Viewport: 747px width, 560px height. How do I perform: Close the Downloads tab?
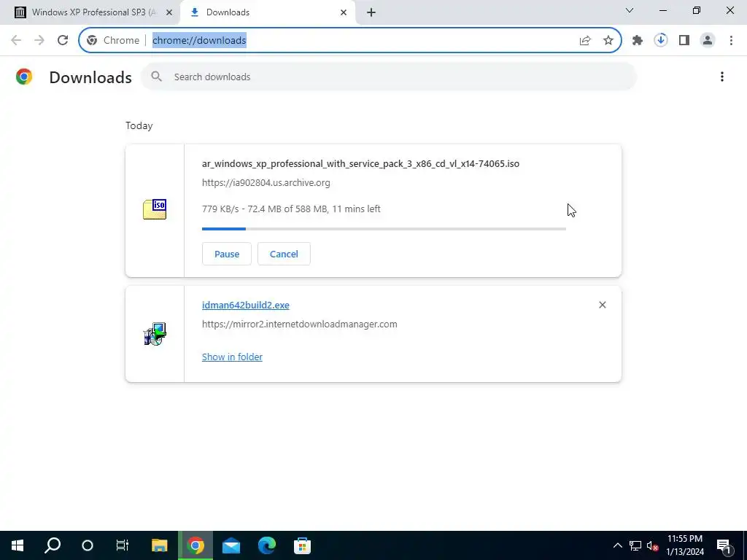(344, 12)
